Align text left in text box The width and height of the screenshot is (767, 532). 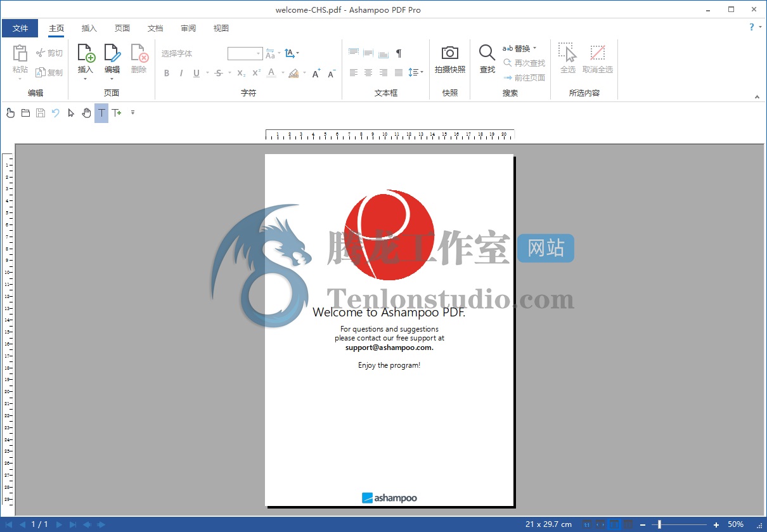tap(354, 73)
